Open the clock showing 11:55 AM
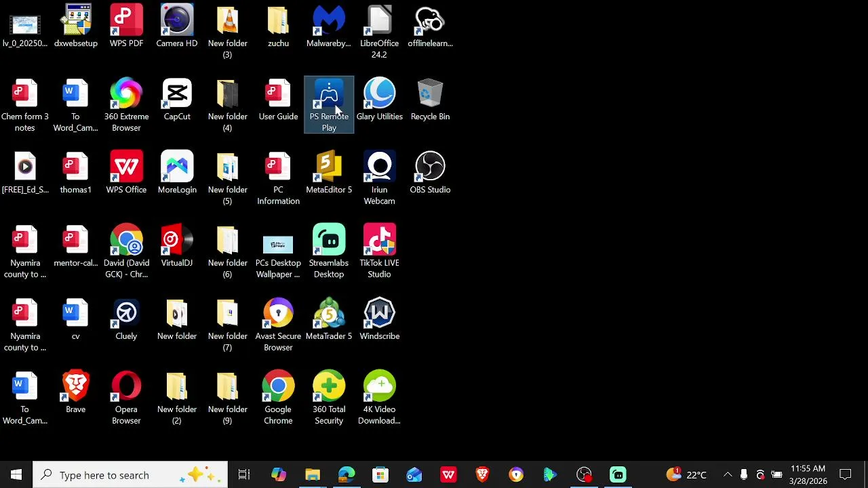 click(x=808, y=474)
